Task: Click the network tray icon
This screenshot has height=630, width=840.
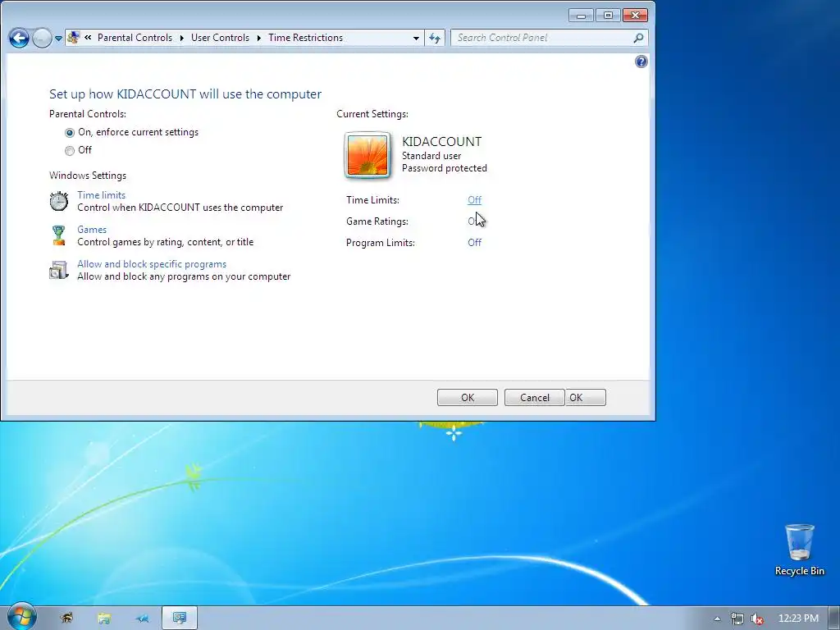Action: coord(737,619)
